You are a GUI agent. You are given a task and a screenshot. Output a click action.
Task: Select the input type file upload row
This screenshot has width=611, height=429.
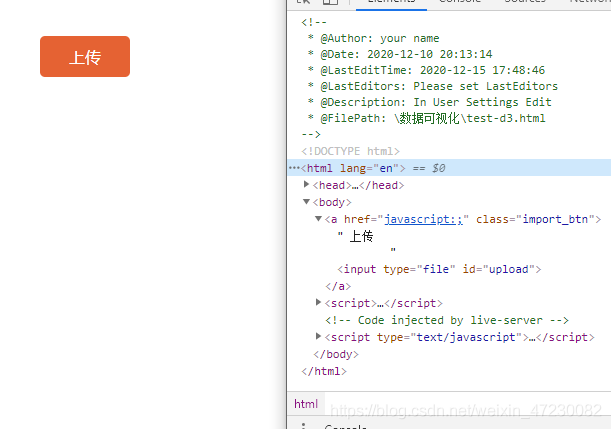(x=439, y=269)
